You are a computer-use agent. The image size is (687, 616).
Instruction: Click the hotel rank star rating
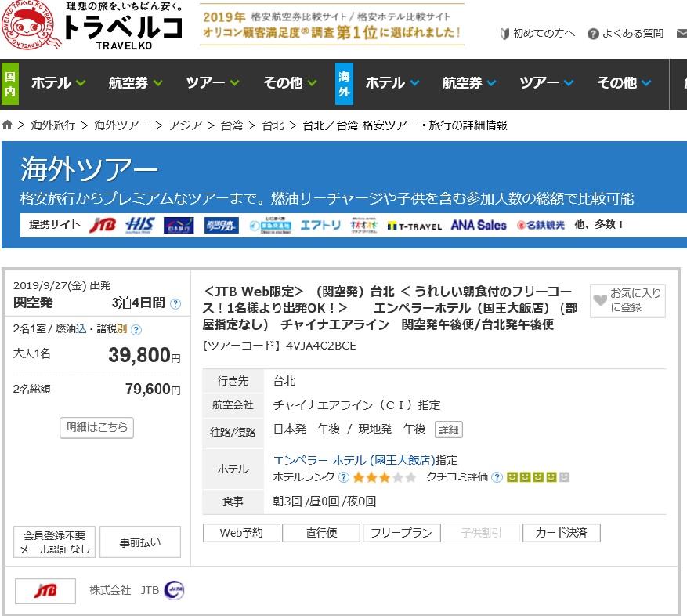385,477
